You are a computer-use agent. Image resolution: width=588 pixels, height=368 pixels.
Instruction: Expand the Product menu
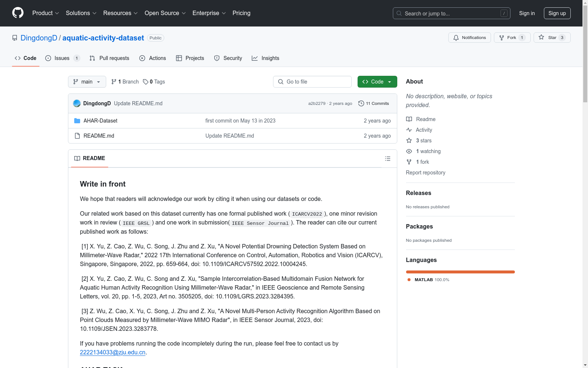[x=46, y=13]
